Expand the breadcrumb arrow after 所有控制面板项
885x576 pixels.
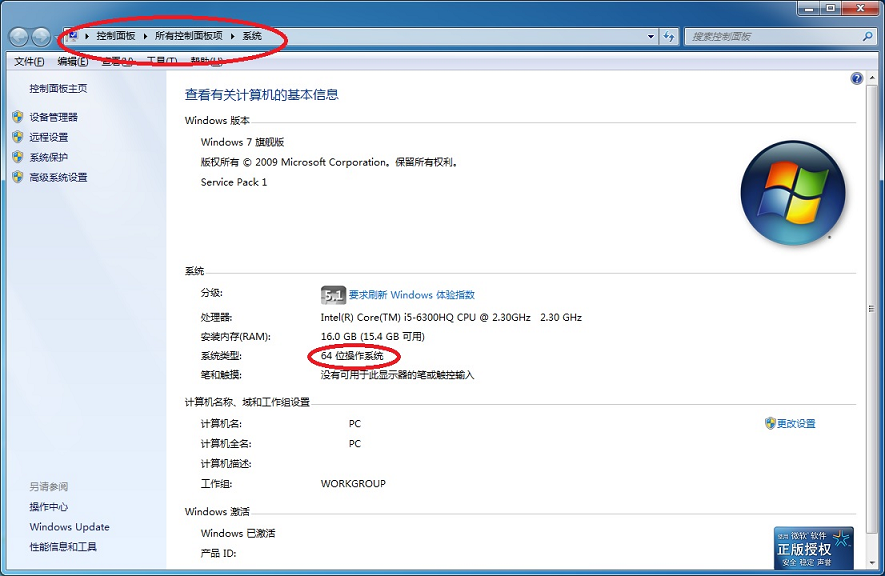pyautogui.click(x=233, y=36)
